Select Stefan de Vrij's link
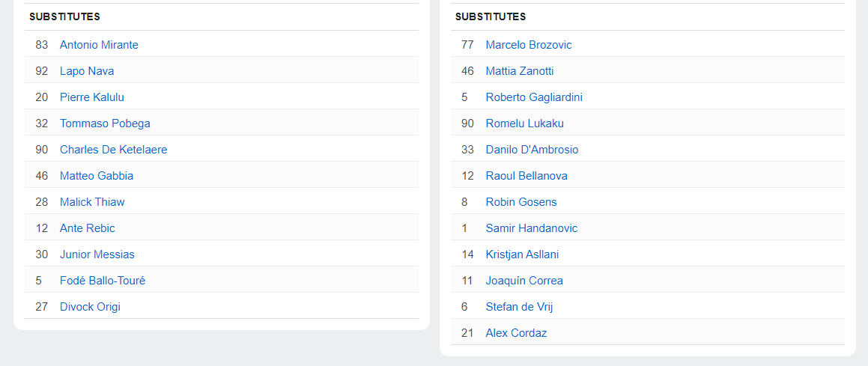The width and height of the screenshot is (868, 366). [x=519, y=307]
